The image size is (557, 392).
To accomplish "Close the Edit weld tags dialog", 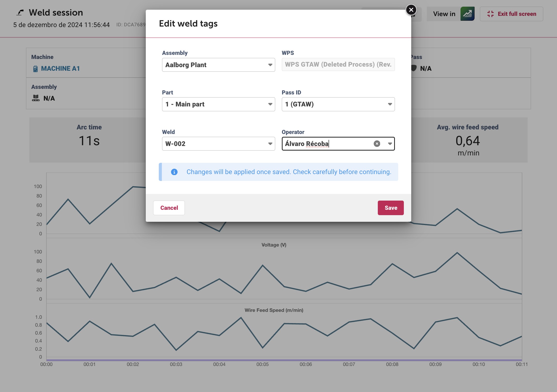I will click(411, 10).
